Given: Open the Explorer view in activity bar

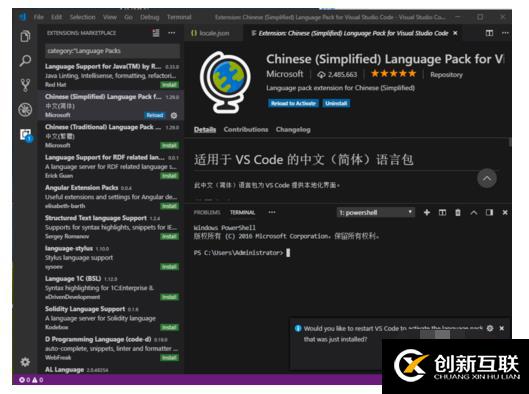Looking at the screenshot, I should click(x=25, y=36).
